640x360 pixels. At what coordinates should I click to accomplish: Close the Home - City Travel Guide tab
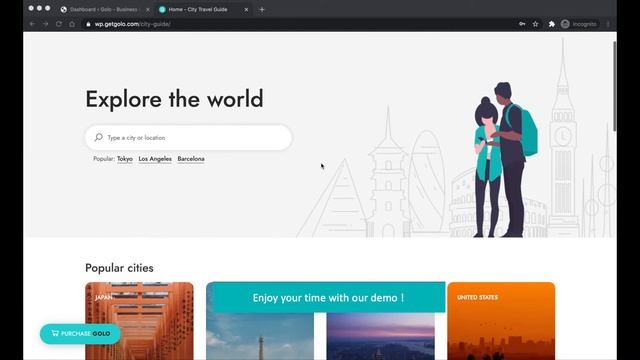(x=246, y=9)
